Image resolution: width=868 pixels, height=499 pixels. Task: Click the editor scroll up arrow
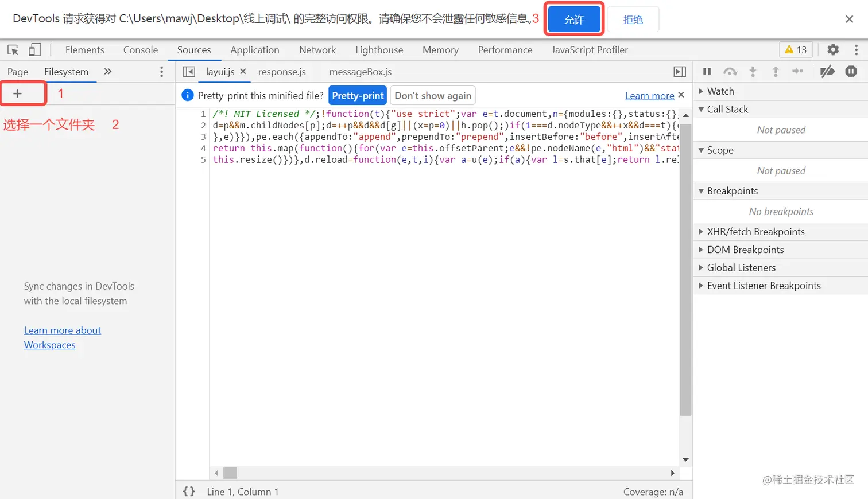click(x=685, y=115)
